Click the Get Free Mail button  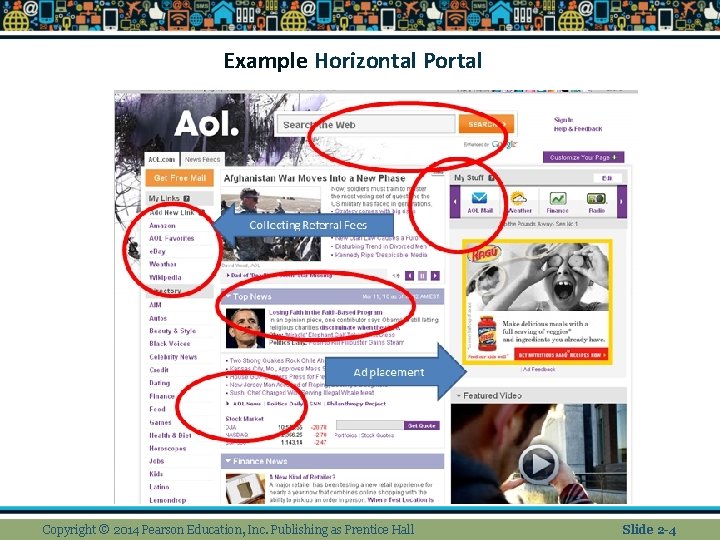pyautogui.click(x=180, y=178)
